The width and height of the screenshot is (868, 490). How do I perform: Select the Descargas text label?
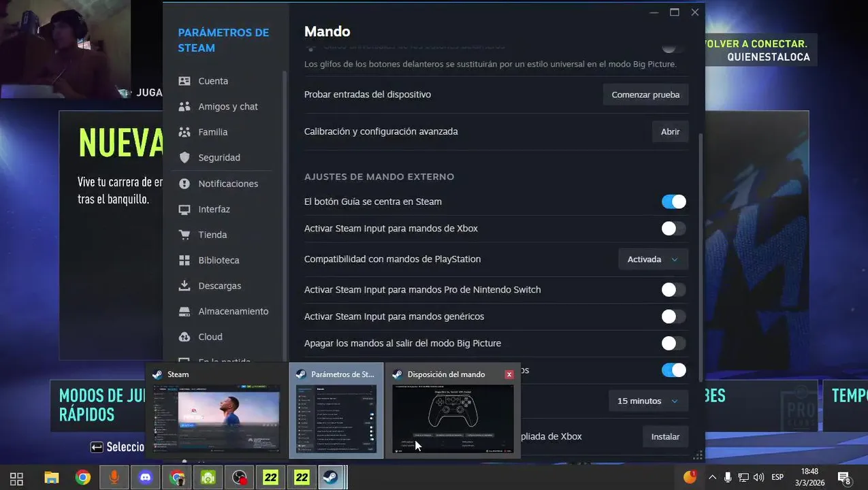pos(220,286)
